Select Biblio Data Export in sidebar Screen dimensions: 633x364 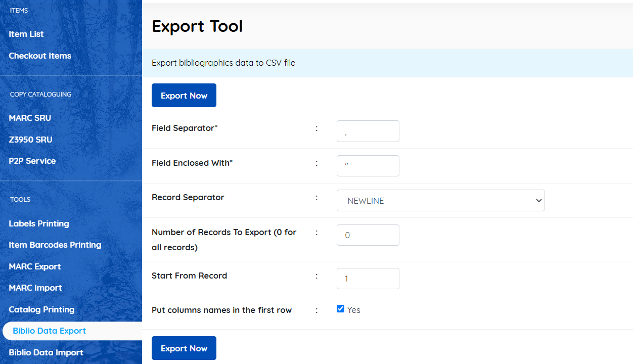coord(49,331)
